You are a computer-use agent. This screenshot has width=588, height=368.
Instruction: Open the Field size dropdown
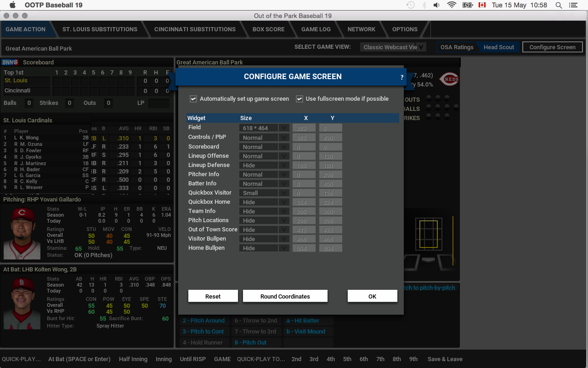(264, 128)
